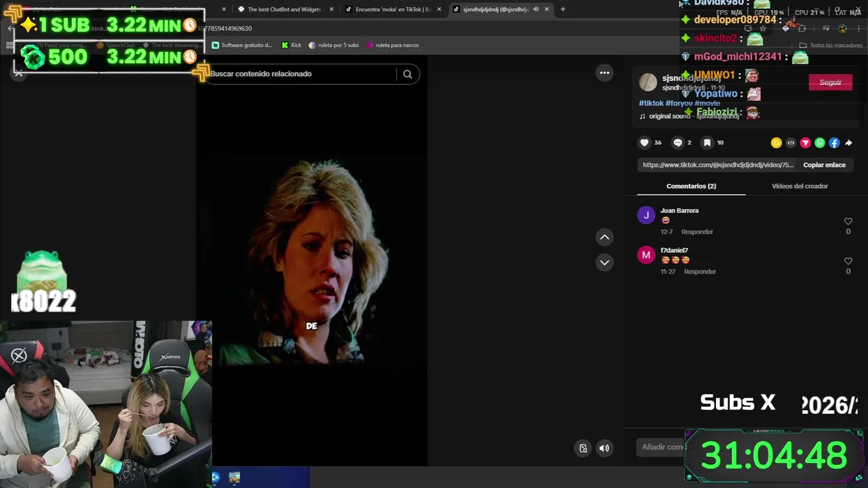Image resolution: width=868 pixels, height=488 pixels.
Task: Save video with bookmark icon
Action: click(707, 142)
